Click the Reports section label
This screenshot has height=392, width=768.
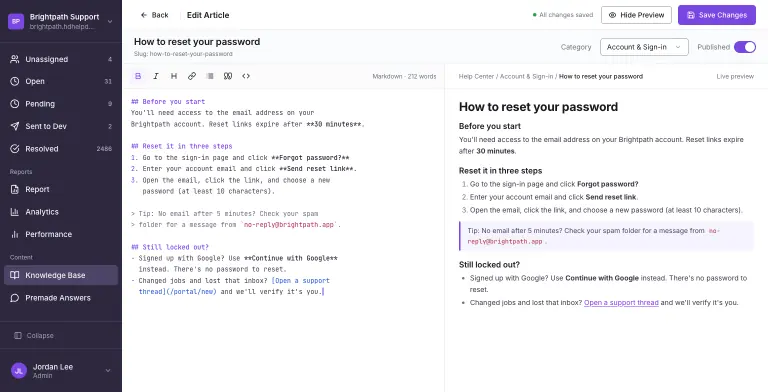pos(21,172)
